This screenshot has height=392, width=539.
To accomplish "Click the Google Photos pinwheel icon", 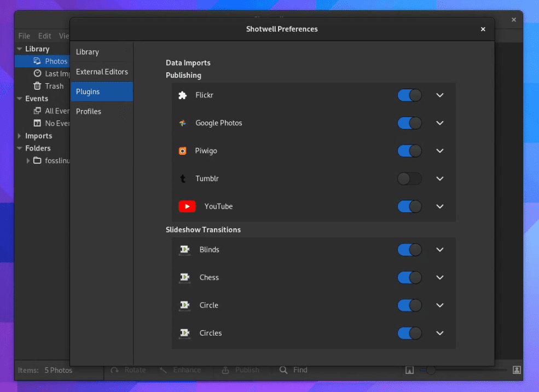I will click(x=183, y=123).
